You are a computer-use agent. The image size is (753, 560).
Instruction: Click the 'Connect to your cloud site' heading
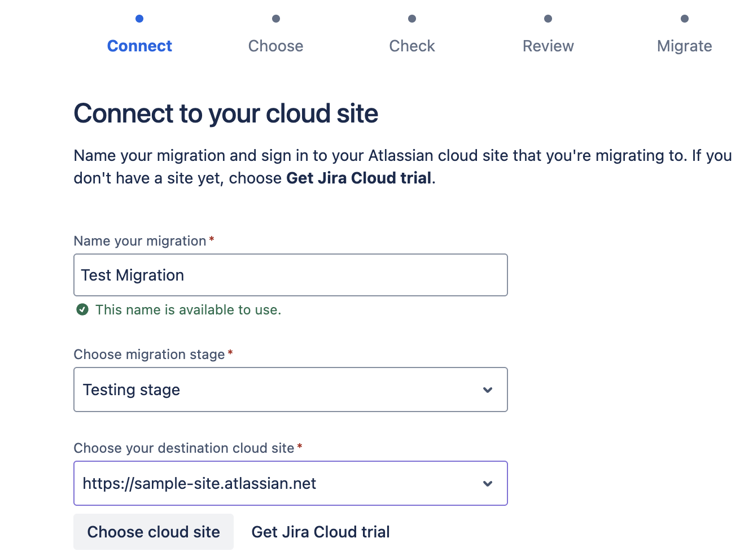pyautogui.click(x=226, y=113)
